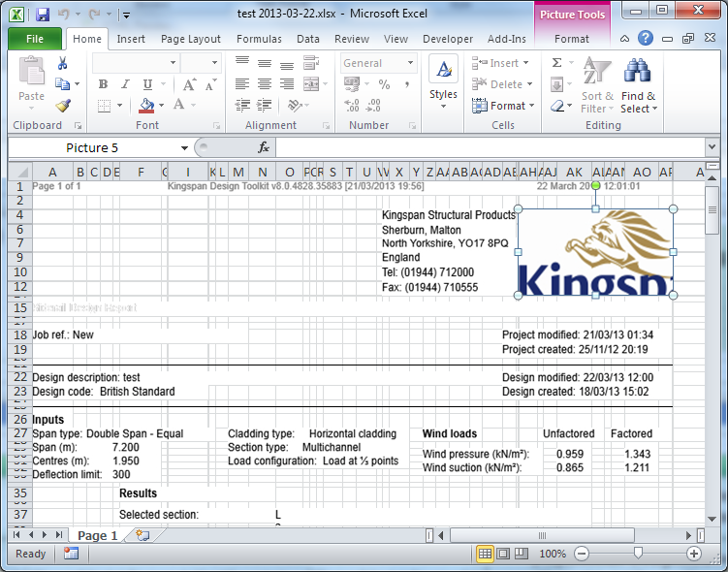Click the Borders icon
This screenshot has width=728, height=572.
104,106
